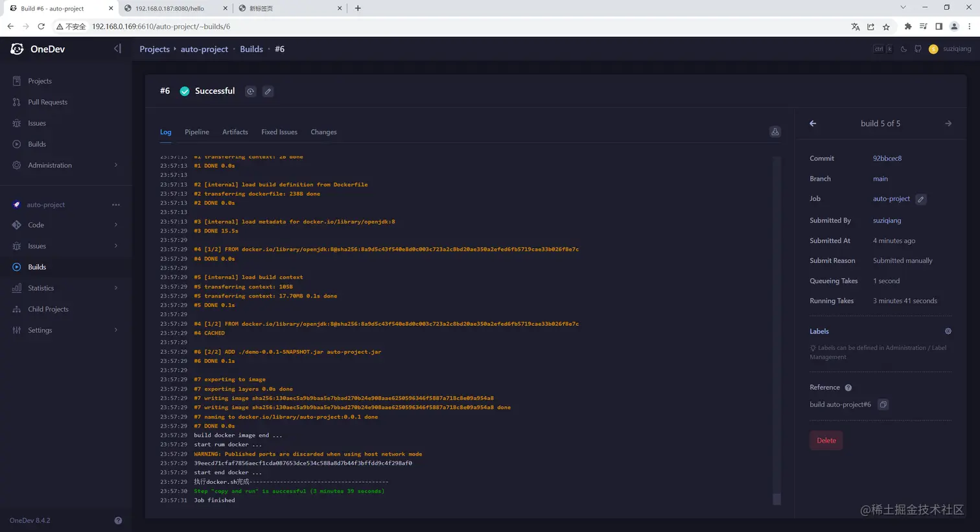Open Pull Requests from the sidebar icon
The height and width of the screenshot is (532, 980).
[17, 102]
